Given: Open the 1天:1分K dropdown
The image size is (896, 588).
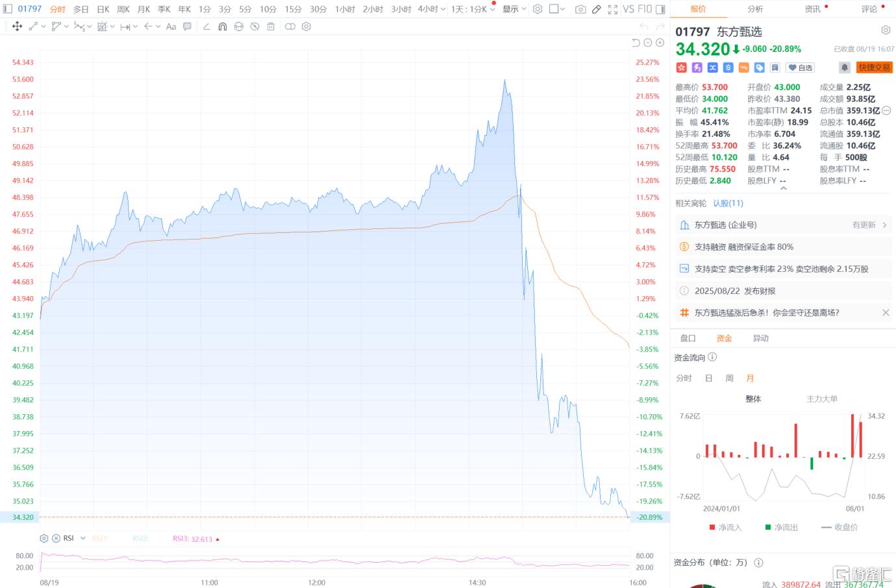Looking at the screenshot, I should [472, 9].
